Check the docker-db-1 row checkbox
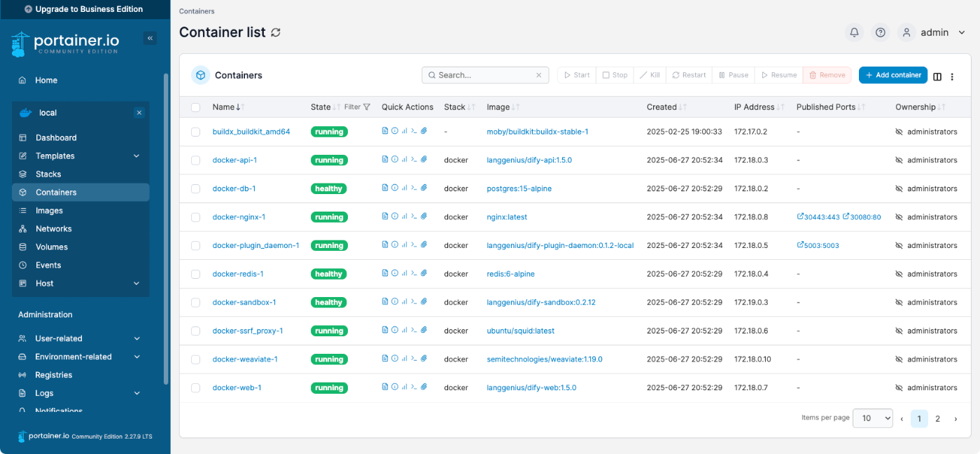This screenshot has width=980, height=454. [x=196, y=188]
